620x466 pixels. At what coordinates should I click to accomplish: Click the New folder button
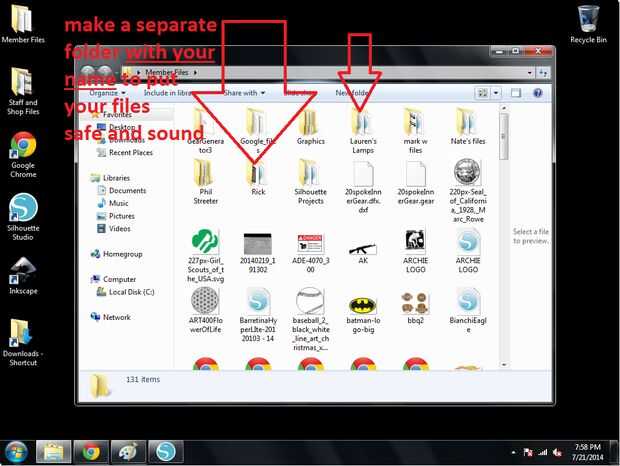(353, 93)
